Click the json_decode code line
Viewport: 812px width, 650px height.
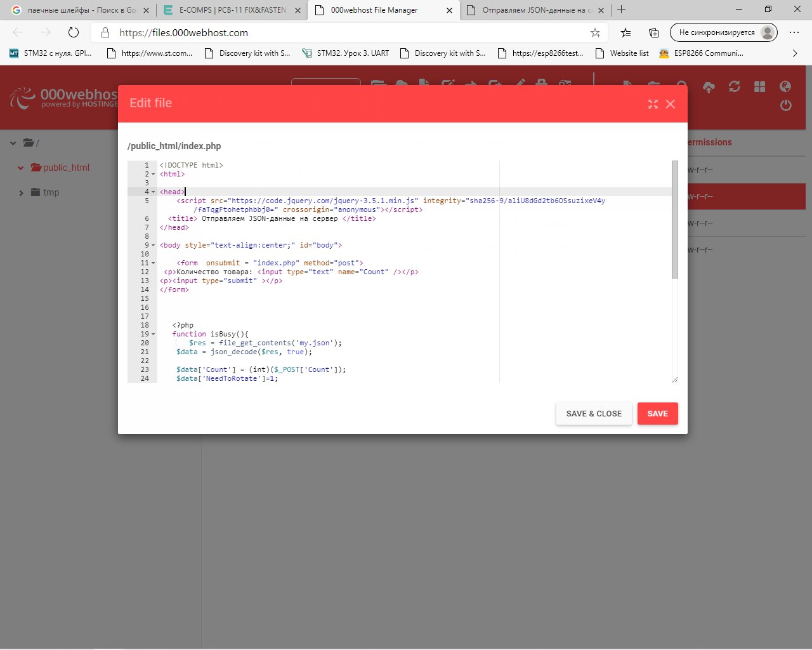[x=244, y=352]
